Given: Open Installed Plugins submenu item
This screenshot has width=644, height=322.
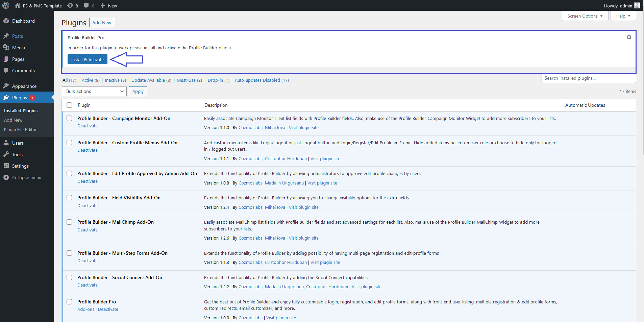Looking at the screenshot, I should [x=21, y=110].
